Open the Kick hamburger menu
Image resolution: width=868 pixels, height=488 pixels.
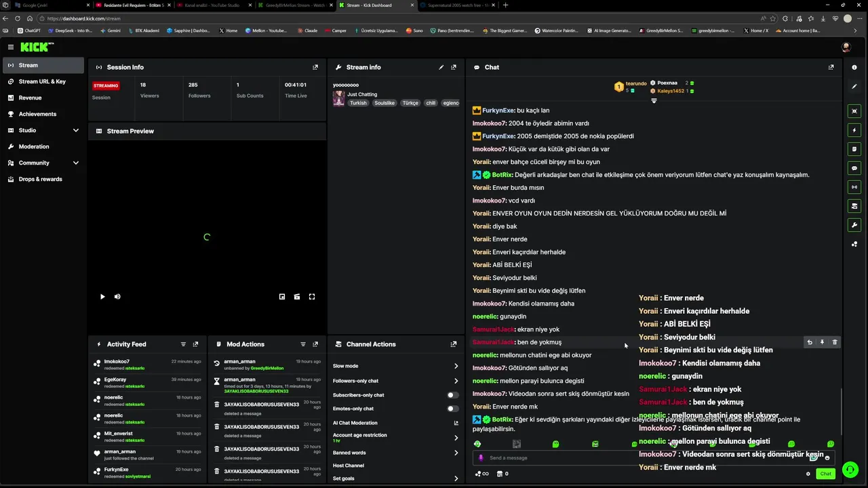(11, 47)
